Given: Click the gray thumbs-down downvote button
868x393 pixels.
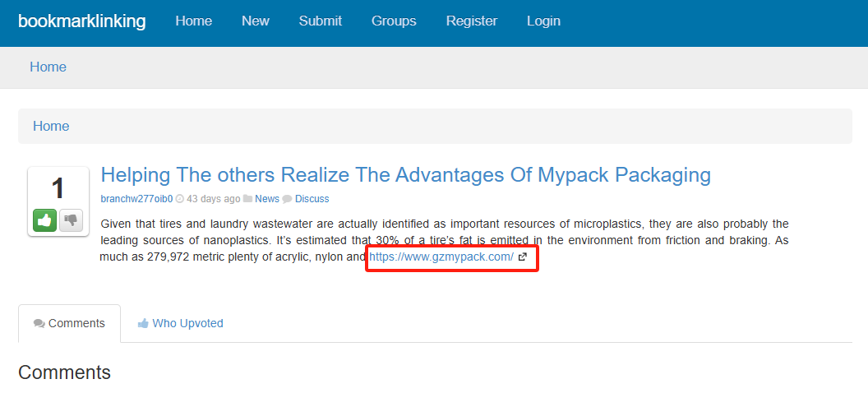Looking at the screenshot, I should click(x=71, y=220).
